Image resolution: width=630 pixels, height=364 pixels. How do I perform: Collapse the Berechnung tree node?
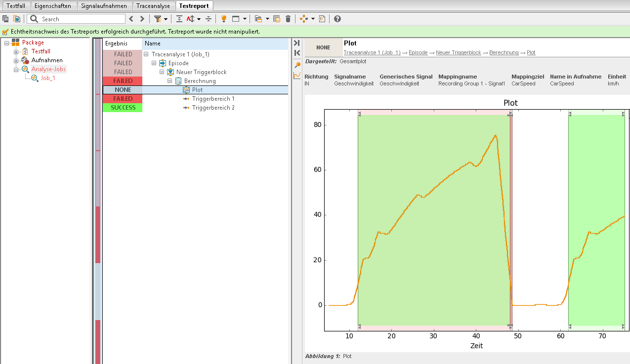pyautogui.click(x=170, y=81)
